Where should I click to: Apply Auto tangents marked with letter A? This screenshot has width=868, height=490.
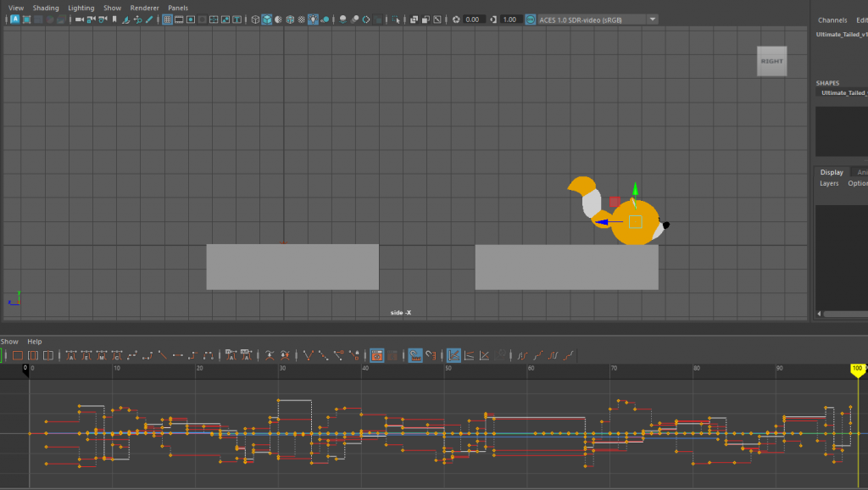pos(71,355)
